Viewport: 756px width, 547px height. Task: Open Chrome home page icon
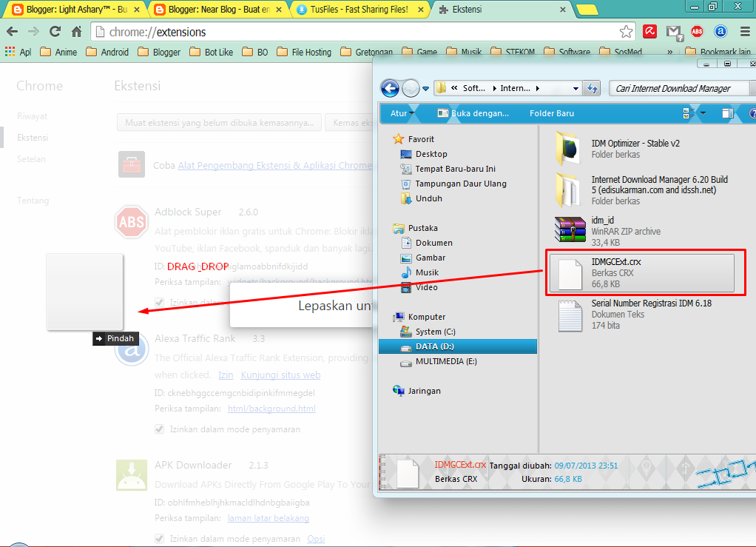pos(77,32)
